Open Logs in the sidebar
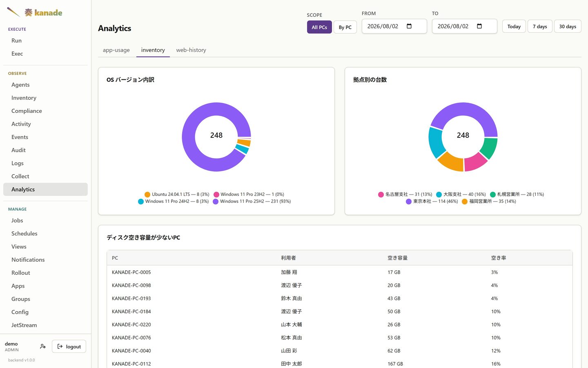This screenshot has width=588, height=368. [45, 163]
